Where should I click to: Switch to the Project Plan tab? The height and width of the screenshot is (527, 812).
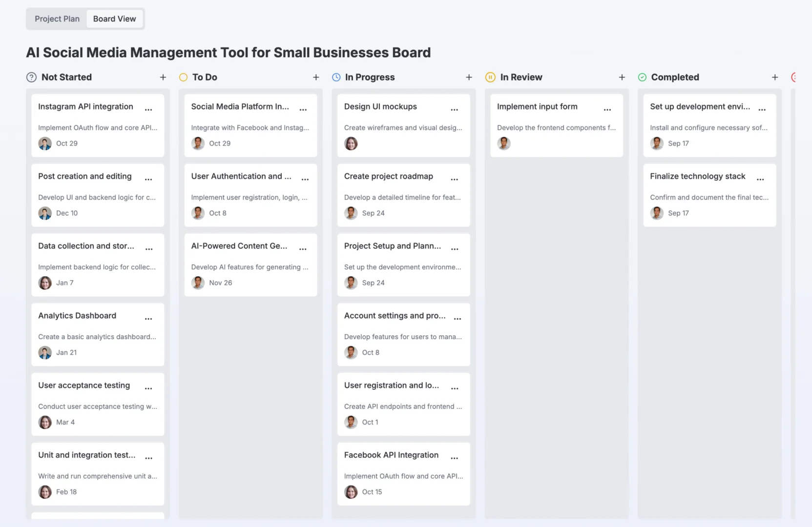(57, 19)
